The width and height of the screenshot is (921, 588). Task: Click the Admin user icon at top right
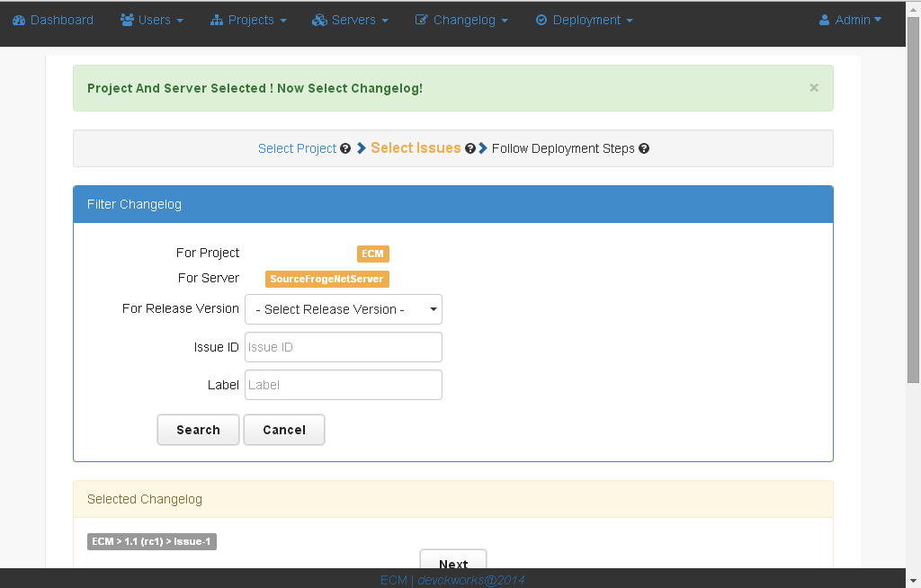point(825,20)
